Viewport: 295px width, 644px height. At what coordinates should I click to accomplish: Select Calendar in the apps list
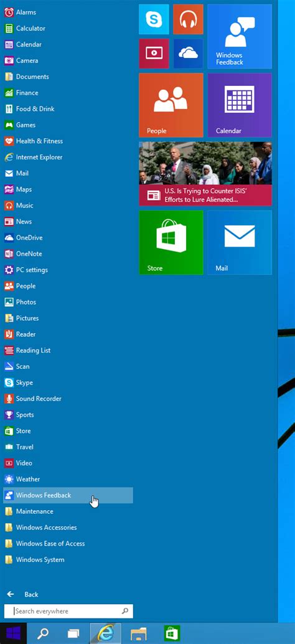click(x=68, y=44)
